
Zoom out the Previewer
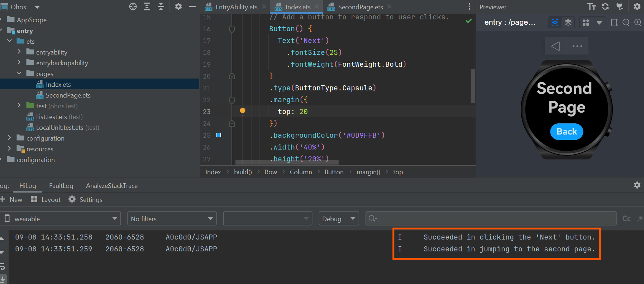click(x=626, y=23)
